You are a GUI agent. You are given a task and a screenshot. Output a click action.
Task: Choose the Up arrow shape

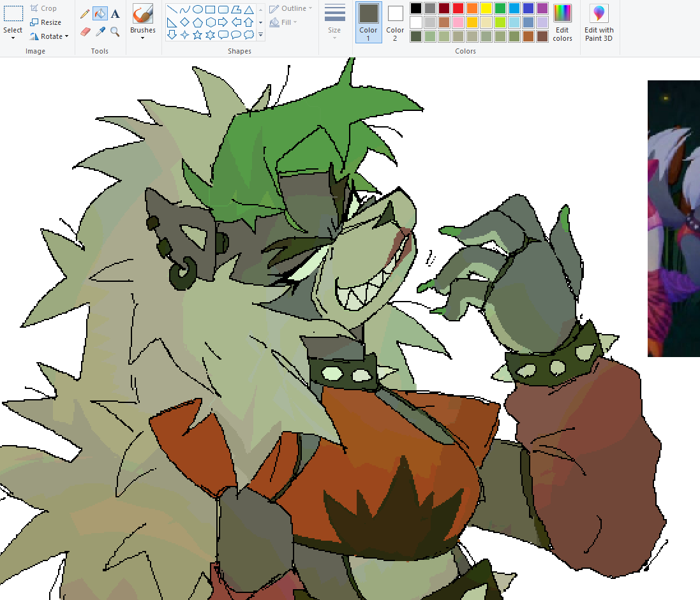tap(249, 22)
